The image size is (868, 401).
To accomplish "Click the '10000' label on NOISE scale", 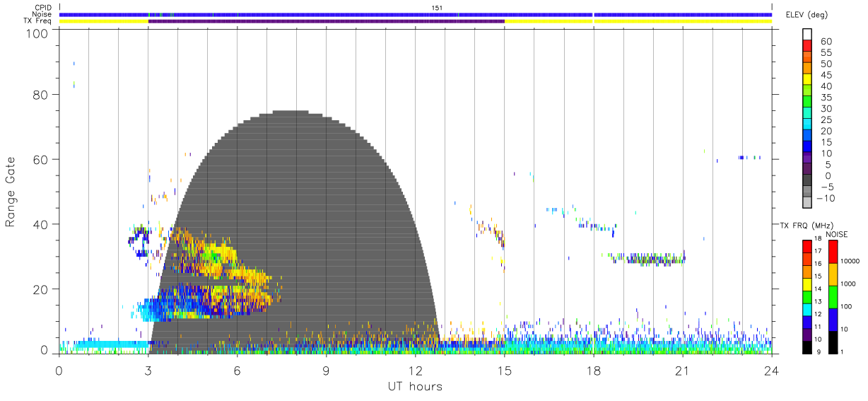I will 852,262.
